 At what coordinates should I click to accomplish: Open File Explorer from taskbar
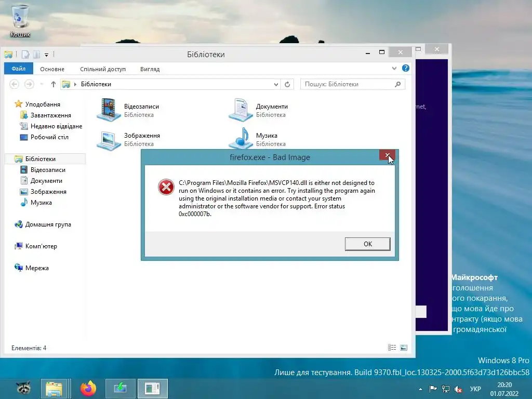click(54, 389)
